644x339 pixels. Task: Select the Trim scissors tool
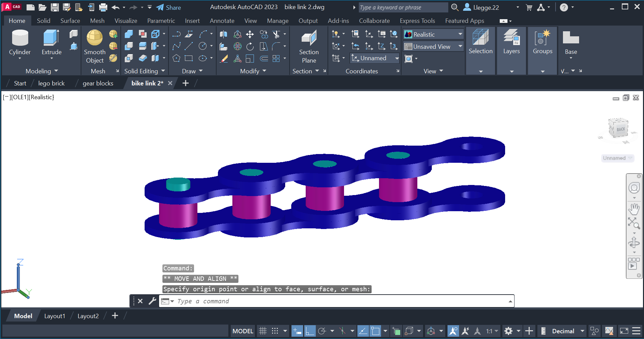276,34
